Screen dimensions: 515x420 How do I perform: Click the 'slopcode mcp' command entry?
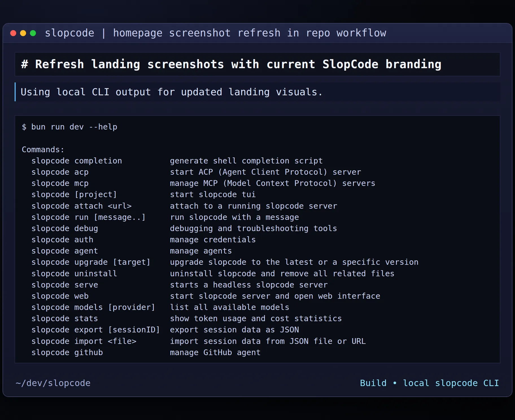(60, 183)
